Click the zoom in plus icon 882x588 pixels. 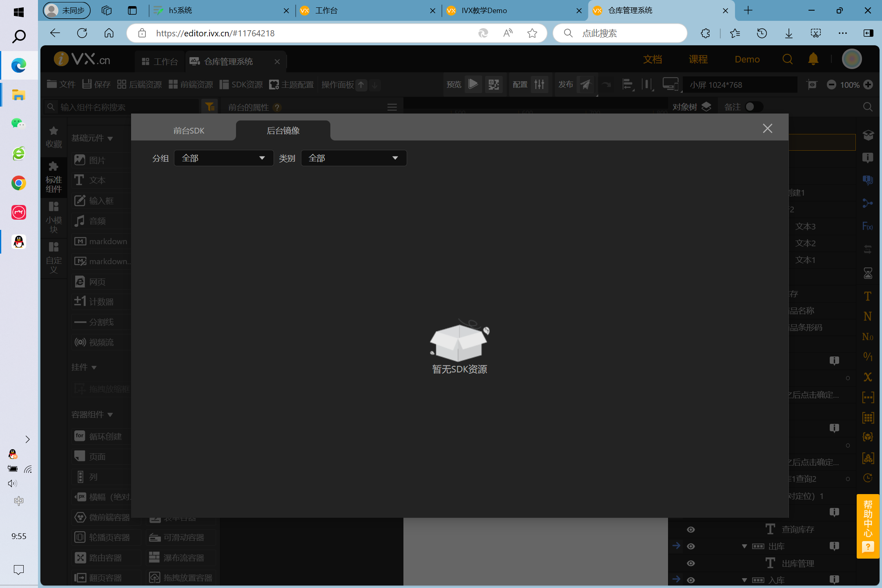pyautogui.click(x=869, y=85)
